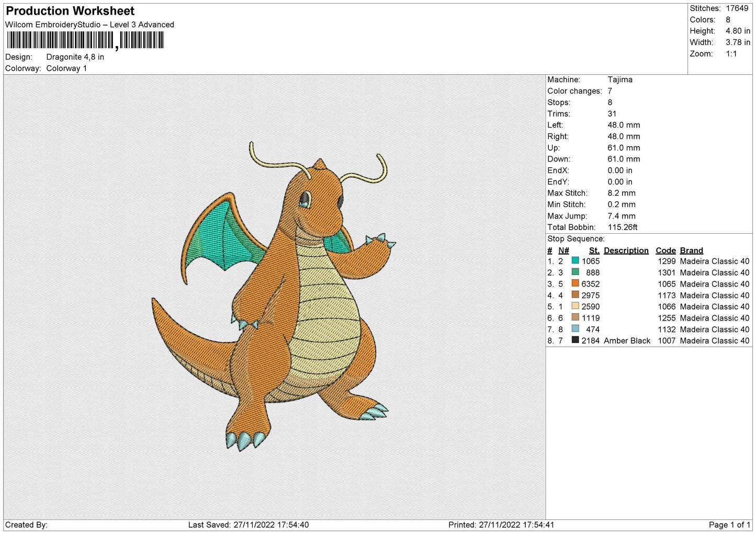Click Left value '48.0 mm'
The image size is (756, 534).
click(624, 125)
